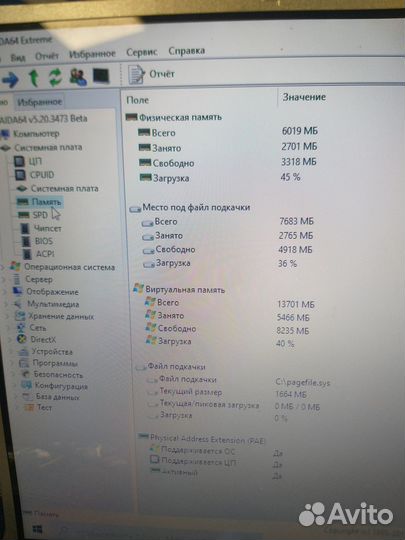
Task: Click the green refresh arrows icon
Action: [x=55, y=77]
